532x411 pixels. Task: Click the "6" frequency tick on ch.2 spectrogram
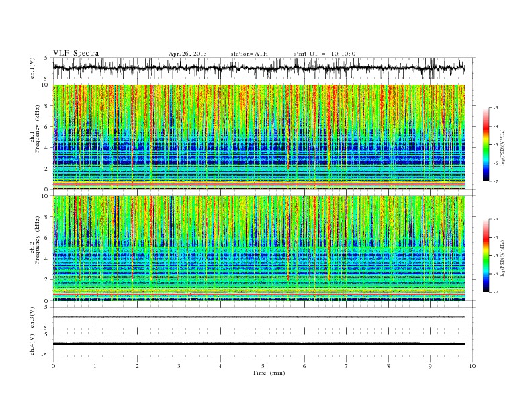pos(46,238)
